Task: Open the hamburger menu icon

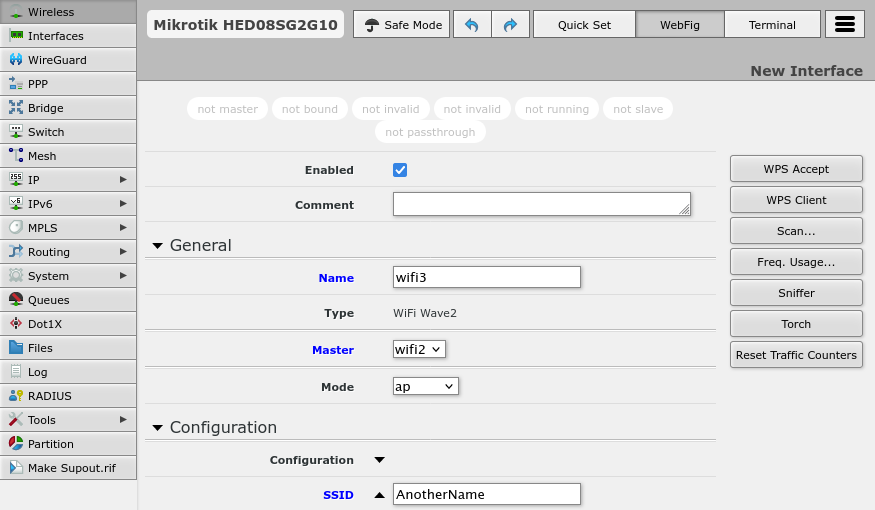Action: click(x=845, y=25)
